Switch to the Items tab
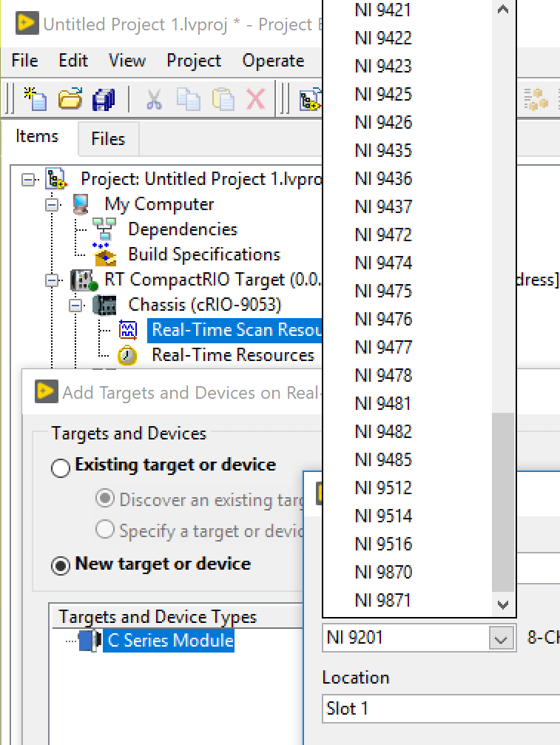The width and height of the screenshot is (560, 745). (37, 137)
